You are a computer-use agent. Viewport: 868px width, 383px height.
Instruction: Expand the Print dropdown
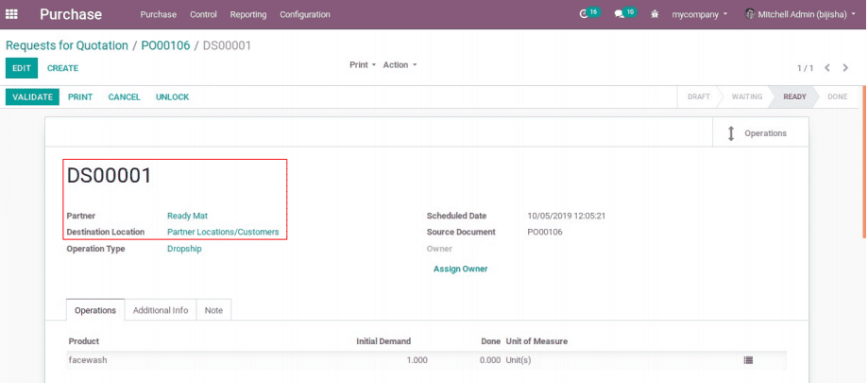pos(363,65)
